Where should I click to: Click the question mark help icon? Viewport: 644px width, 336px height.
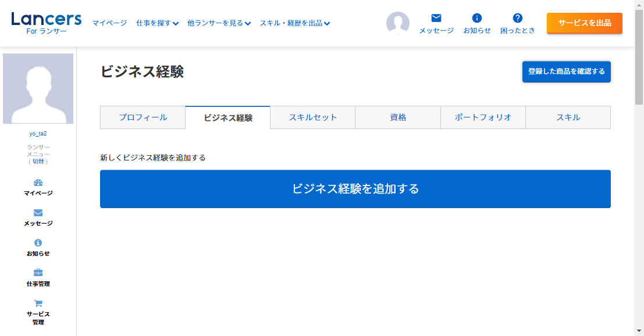point(518,18)
